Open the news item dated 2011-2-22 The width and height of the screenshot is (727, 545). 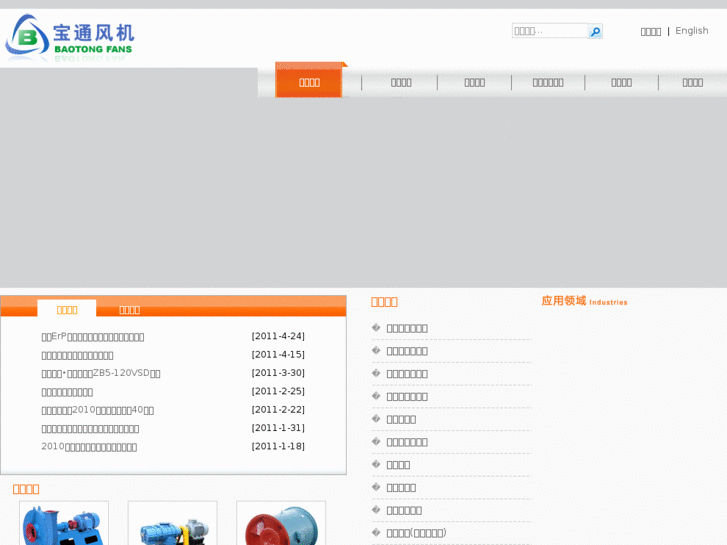(97, 410)
